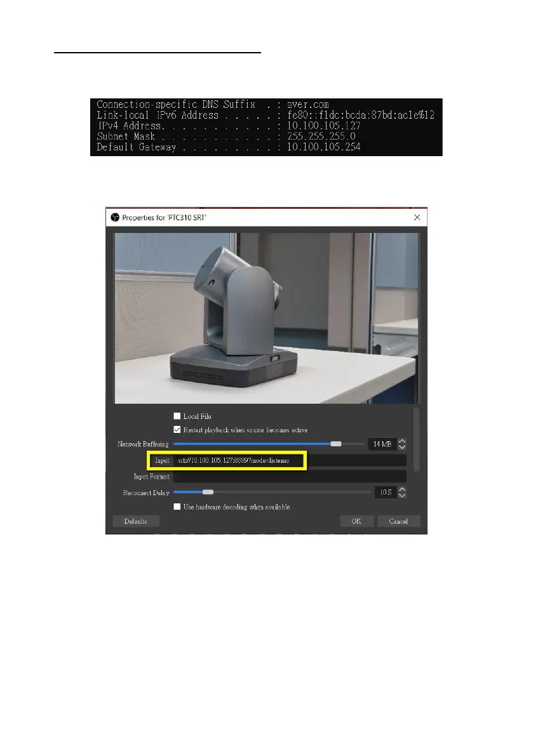Increase Reconnect Delay with up arrow

click(401, 489)
